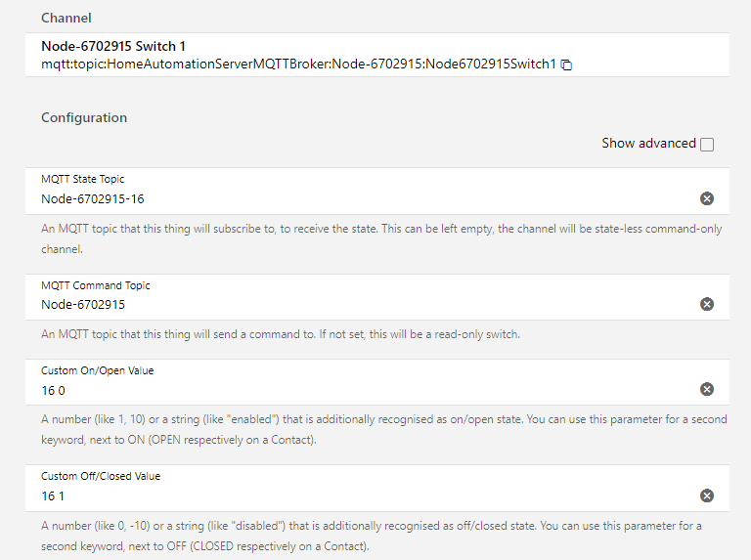Click the Channel section heading
Screen dimensions: 751x560
66,18
